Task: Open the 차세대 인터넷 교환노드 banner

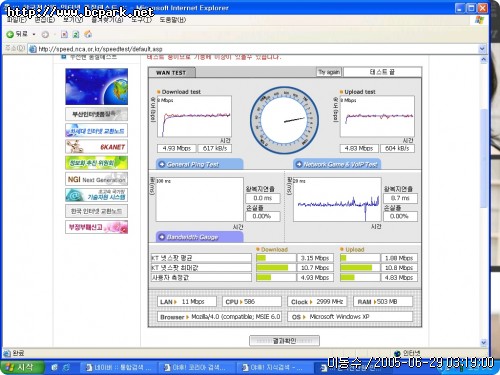Action: click(x=97, y=130)
